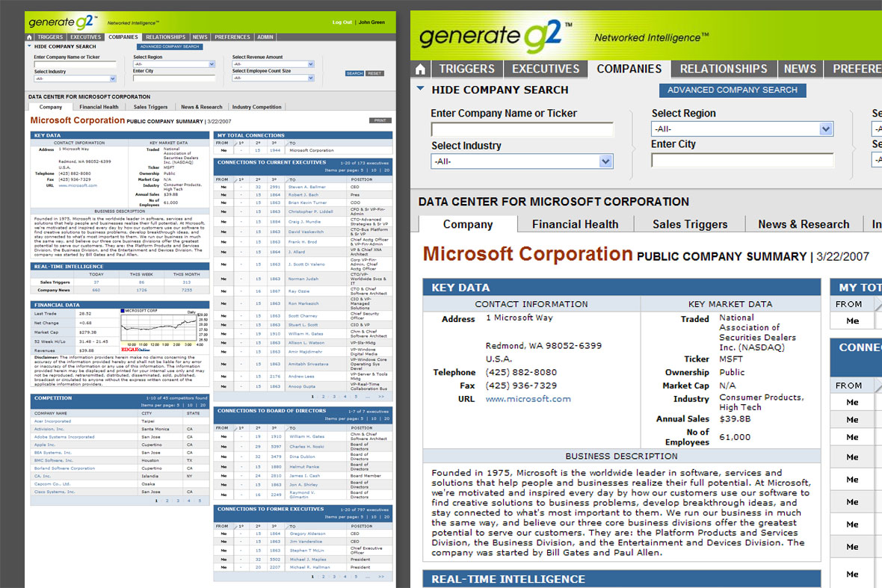Click the 1944 third-degree total connections count
Image resolution: width=882 pixels, height=588 pixels.
pos(275,151)
